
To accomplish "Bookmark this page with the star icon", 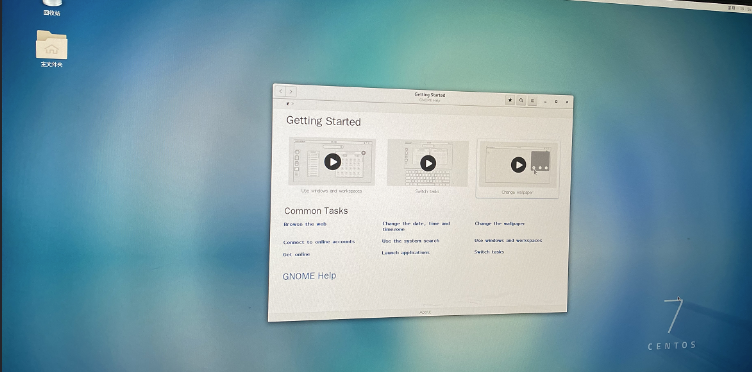I will pyautogui.click(x=510, y=100).
